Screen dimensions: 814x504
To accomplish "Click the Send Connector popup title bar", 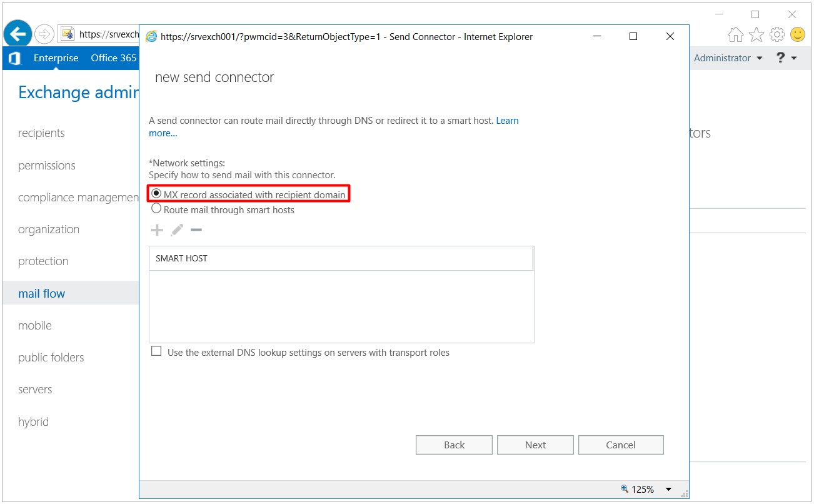I will click(x=347, y=37).
